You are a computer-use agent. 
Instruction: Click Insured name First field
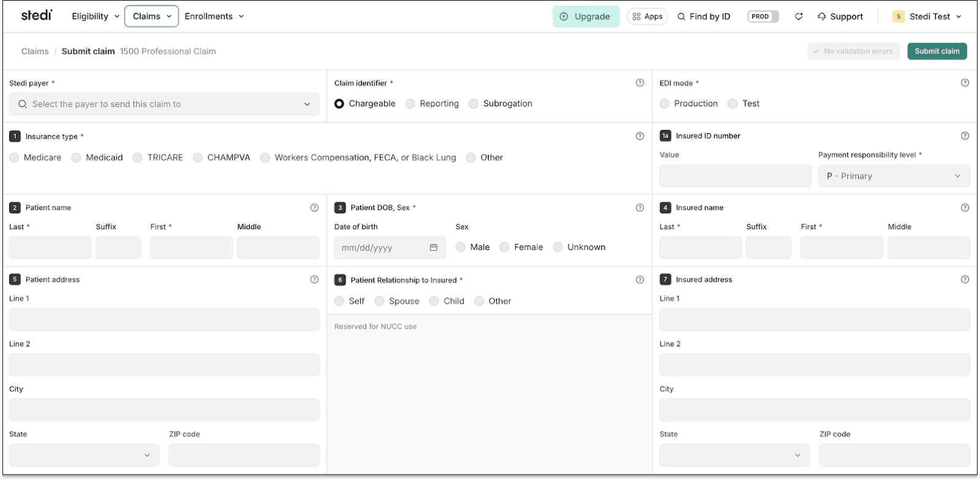pos(842,248)
